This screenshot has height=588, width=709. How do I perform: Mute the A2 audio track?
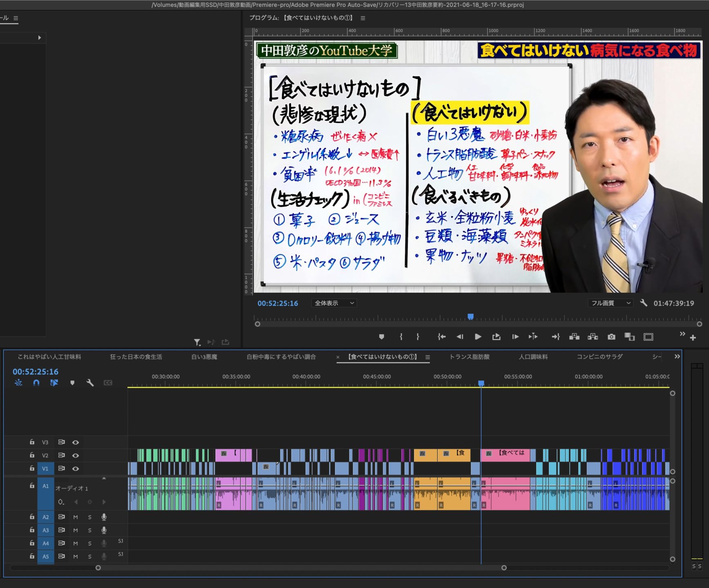tap(76, 517)
